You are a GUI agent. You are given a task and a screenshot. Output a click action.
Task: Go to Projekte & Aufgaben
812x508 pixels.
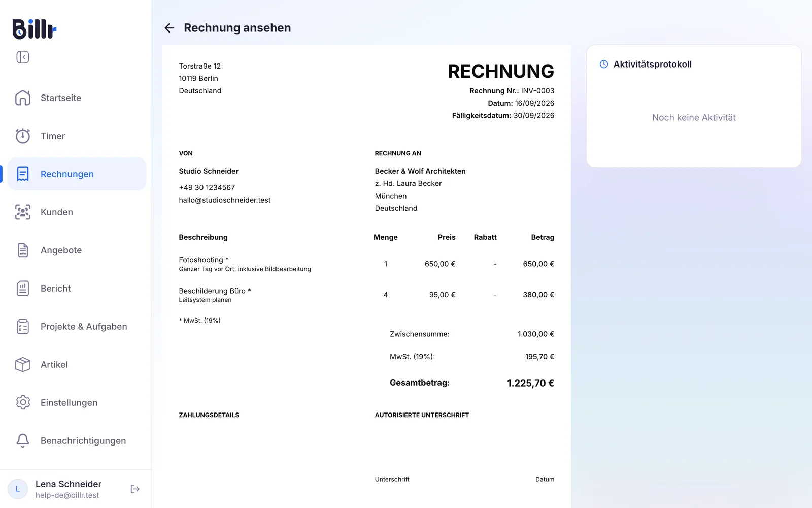coord(77,327)
